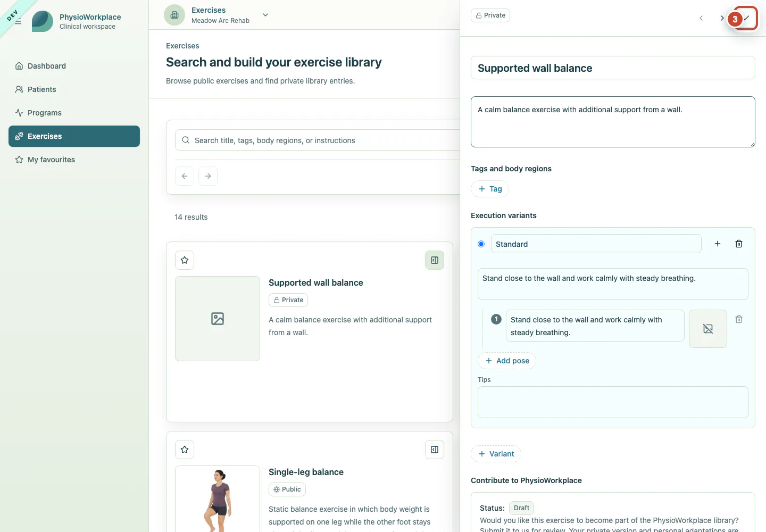Click the Draft status badge
Viewport: 766px width, 532px height.
coord(521,508)
